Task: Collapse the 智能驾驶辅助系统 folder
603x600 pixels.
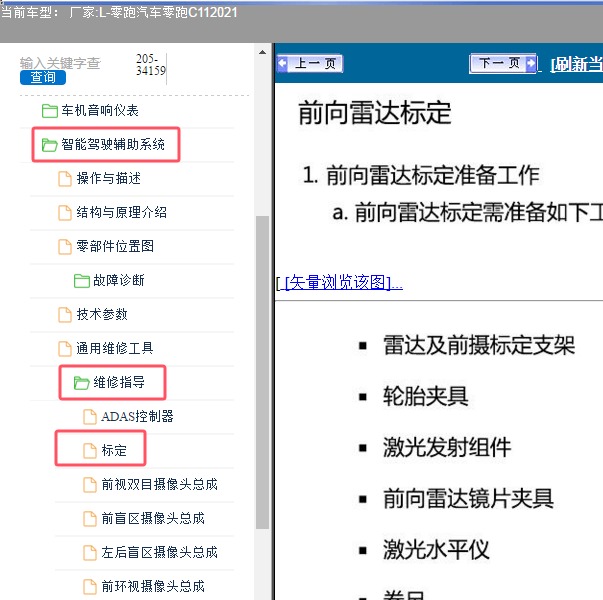Action: click(113, 145)
